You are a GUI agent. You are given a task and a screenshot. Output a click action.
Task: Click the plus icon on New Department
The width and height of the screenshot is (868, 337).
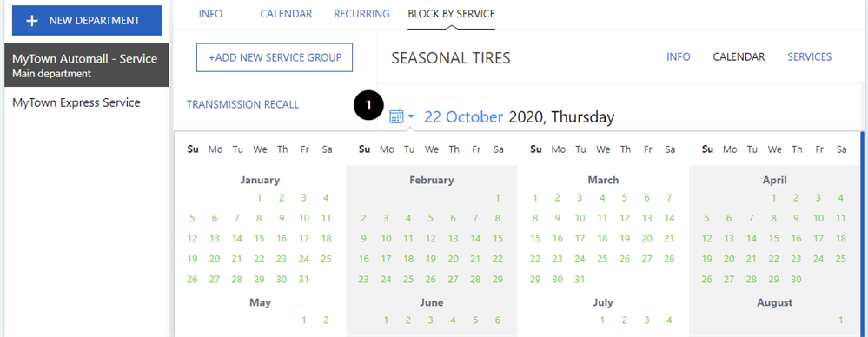click(33, 21)
